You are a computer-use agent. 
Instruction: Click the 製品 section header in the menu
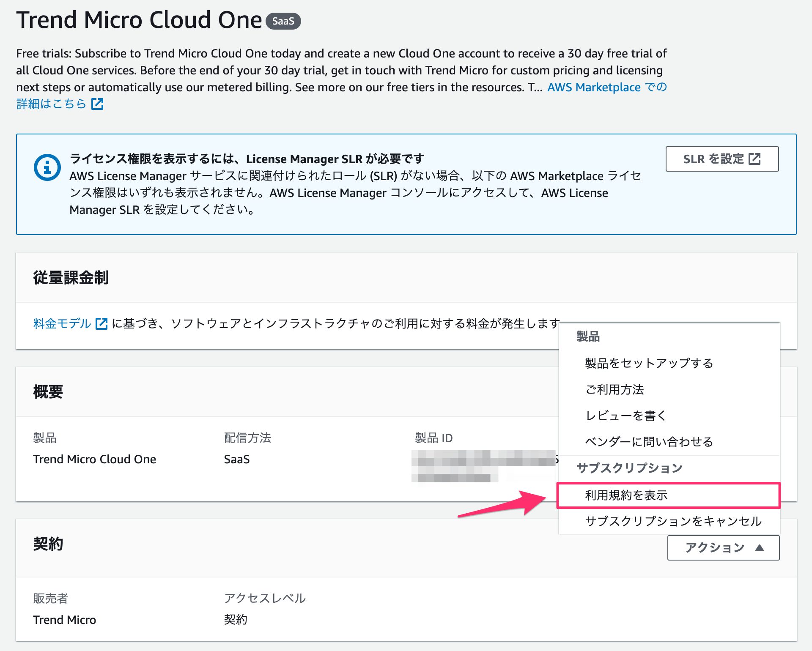pos(587,336)
